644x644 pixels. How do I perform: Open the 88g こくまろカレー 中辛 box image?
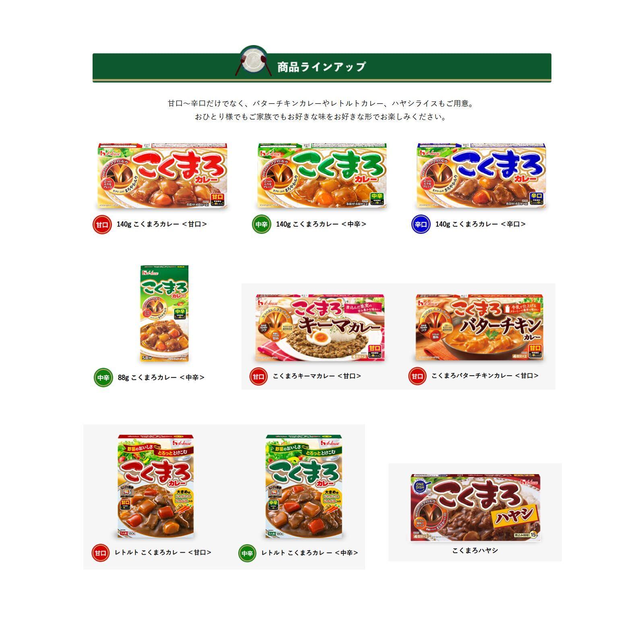(x=164, y=314)
